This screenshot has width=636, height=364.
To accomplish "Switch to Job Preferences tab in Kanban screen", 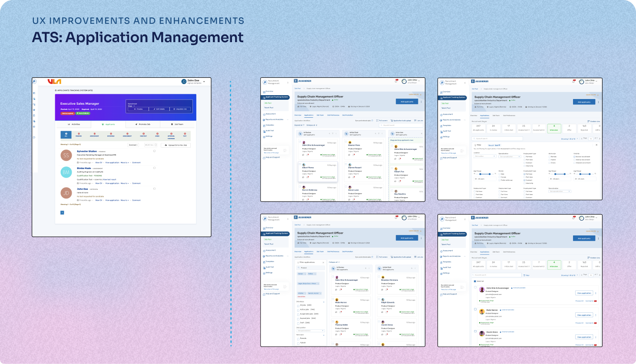I will (x=333, y=115).
